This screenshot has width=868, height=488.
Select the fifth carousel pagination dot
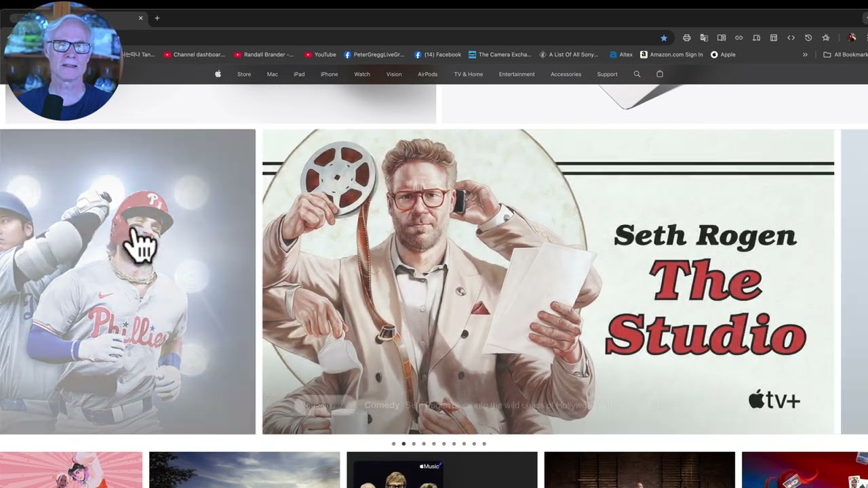[434, 444]
